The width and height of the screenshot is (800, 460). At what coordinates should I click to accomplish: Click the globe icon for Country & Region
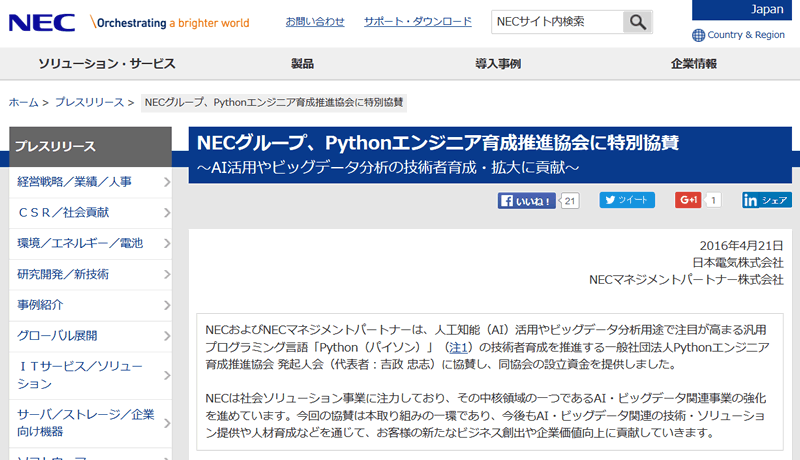tap(698, 35)
